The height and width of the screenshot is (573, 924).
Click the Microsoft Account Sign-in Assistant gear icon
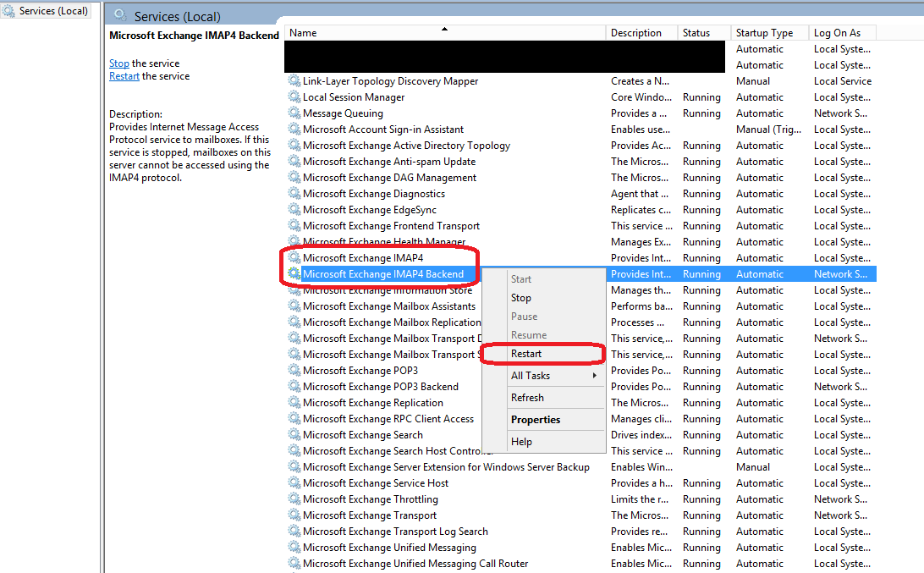pyautogui.click(x=294, y=129)
